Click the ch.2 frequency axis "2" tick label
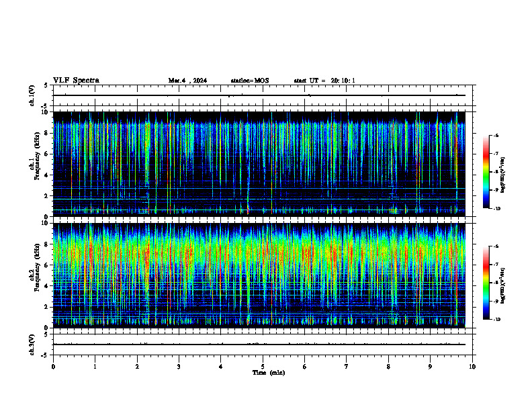 tap(46, 307)
